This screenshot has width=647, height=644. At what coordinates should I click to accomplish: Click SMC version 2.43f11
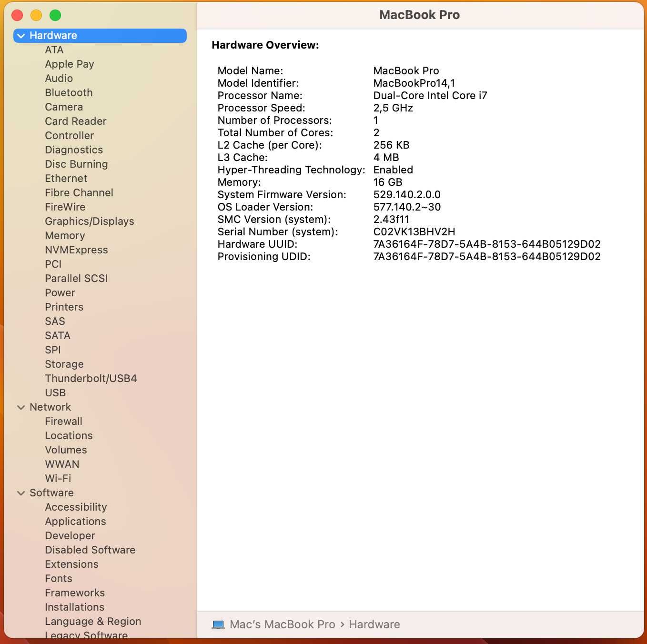click(x=391, y=220)
